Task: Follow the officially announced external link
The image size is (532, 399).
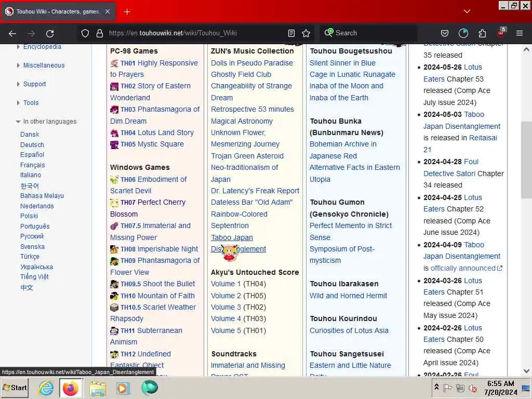Action: pos(467,269)
